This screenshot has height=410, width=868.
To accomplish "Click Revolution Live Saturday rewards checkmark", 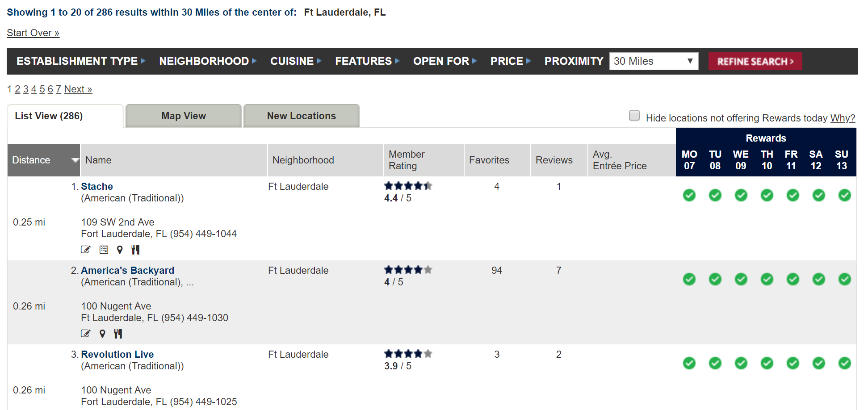I will [x=819, y=363].
